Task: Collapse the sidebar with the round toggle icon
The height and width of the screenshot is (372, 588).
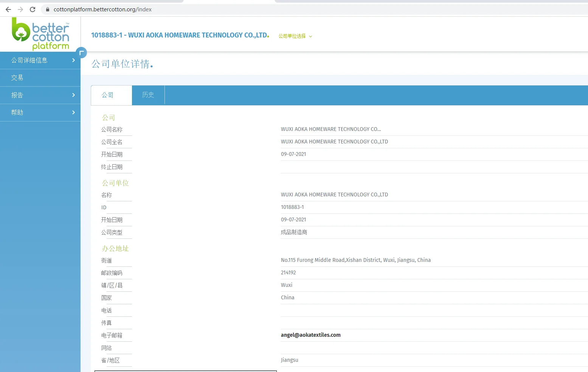Action: (x=81, y=53)
